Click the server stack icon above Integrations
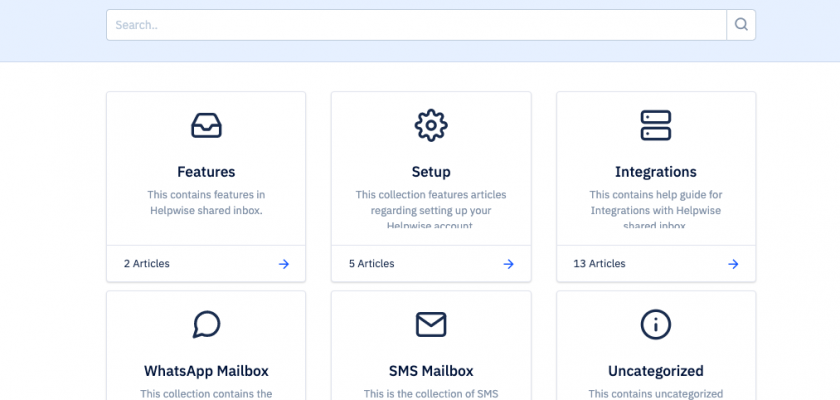Image resolution: width=840 pixels, height=400 pixels. pyautogui.click(x=656, y=125)
